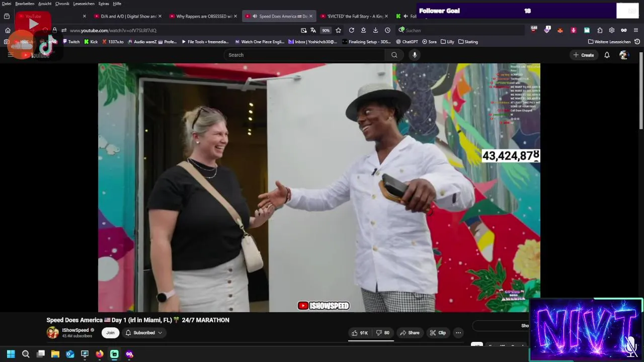This screenshot has width=644, height=362.
Task: Open Windows taskbar search
Action: (26, 354)
